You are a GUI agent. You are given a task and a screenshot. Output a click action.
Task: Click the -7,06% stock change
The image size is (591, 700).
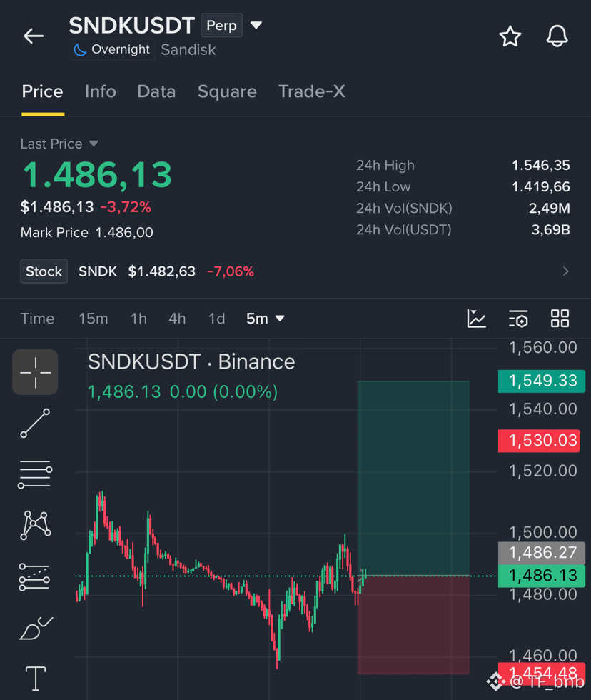coord(231,271)
